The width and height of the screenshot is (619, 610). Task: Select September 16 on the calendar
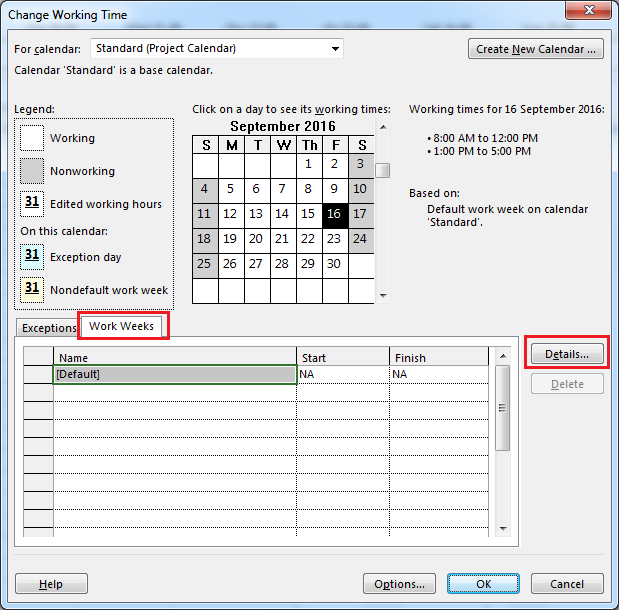pos(334,214)
